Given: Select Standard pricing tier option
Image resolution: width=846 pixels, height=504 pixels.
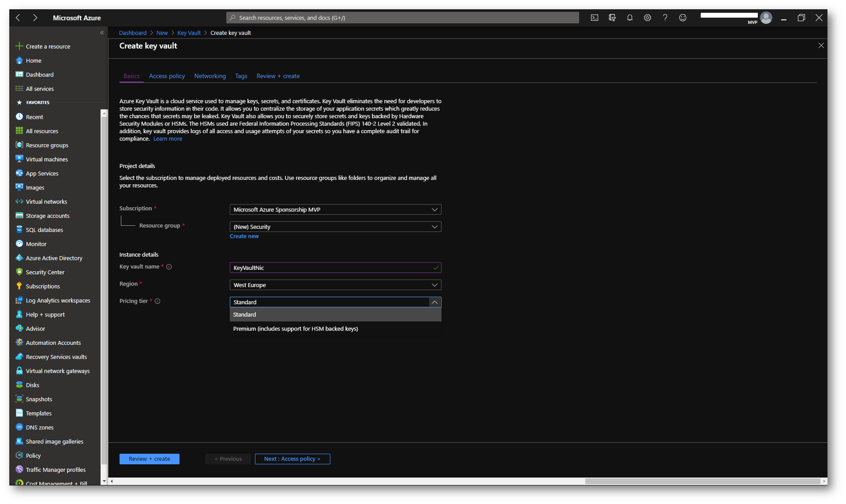Looking at the screenshot, I should click(335, 314).
